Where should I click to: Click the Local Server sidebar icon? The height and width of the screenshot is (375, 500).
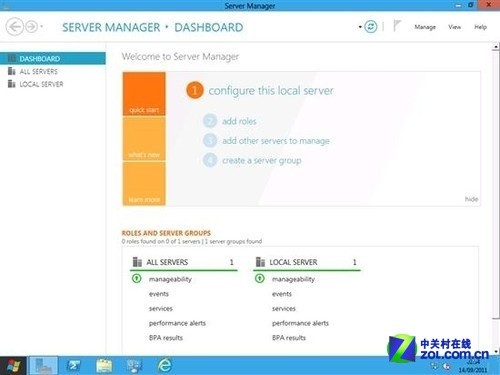[x=12, y=84]
